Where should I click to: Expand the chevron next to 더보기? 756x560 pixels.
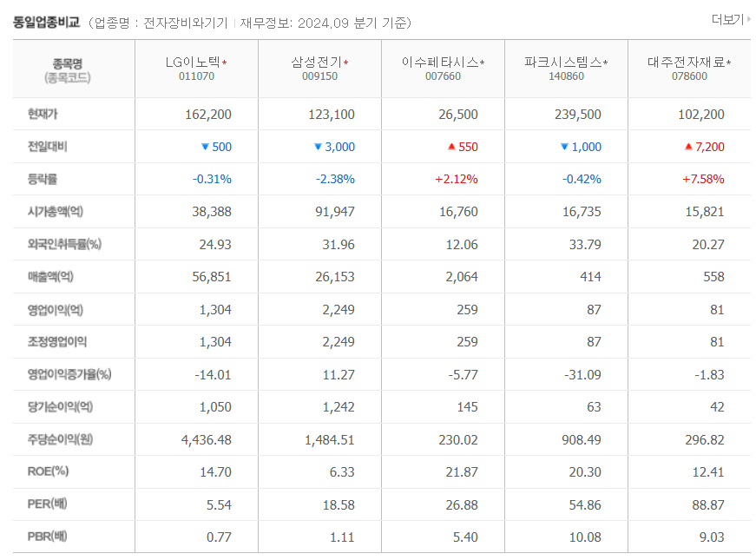[748, 18]
